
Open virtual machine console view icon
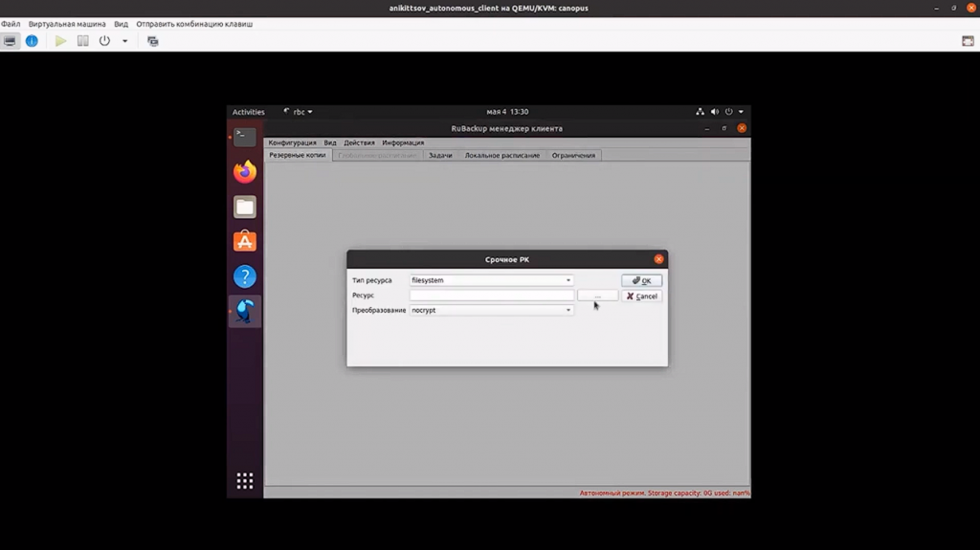(x=10, y=41)
